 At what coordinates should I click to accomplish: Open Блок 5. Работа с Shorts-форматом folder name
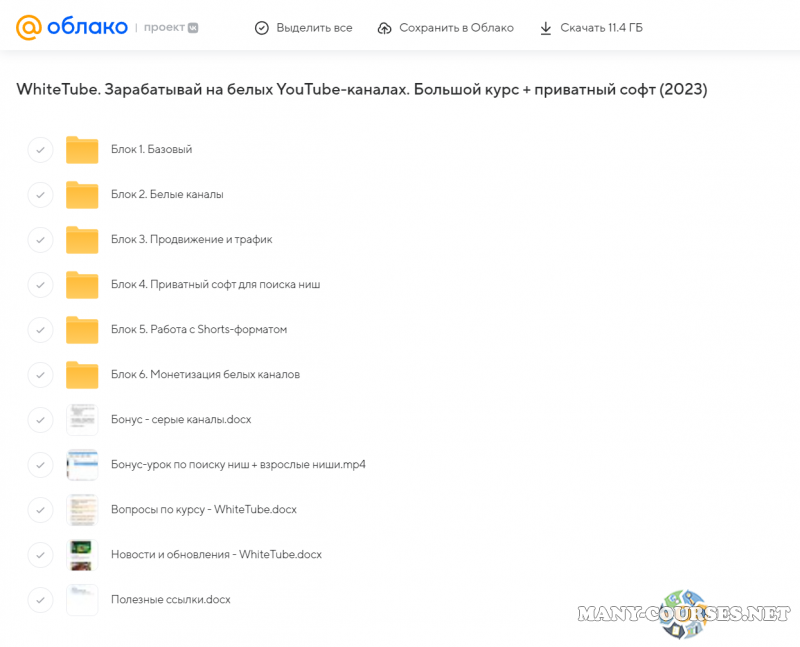(x=199, y=330)
